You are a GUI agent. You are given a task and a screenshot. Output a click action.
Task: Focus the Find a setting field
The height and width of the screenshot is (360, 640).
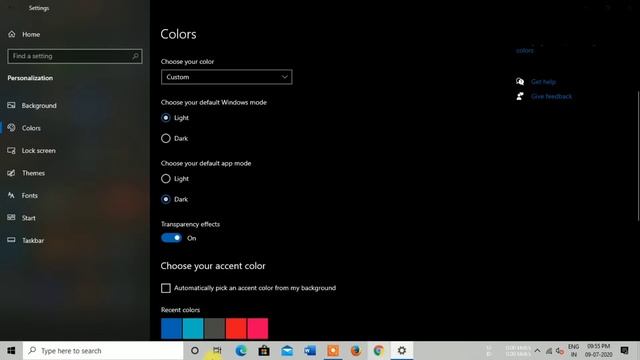[75, 56]
